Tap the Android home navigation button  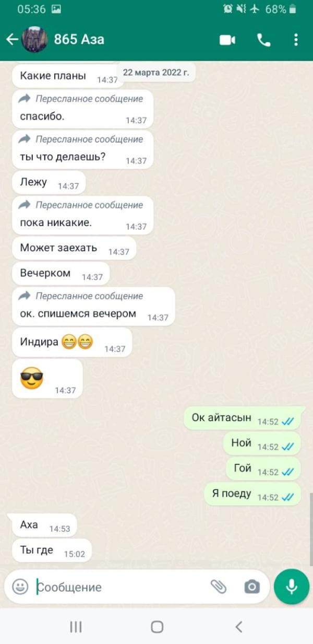click(157, 627)
